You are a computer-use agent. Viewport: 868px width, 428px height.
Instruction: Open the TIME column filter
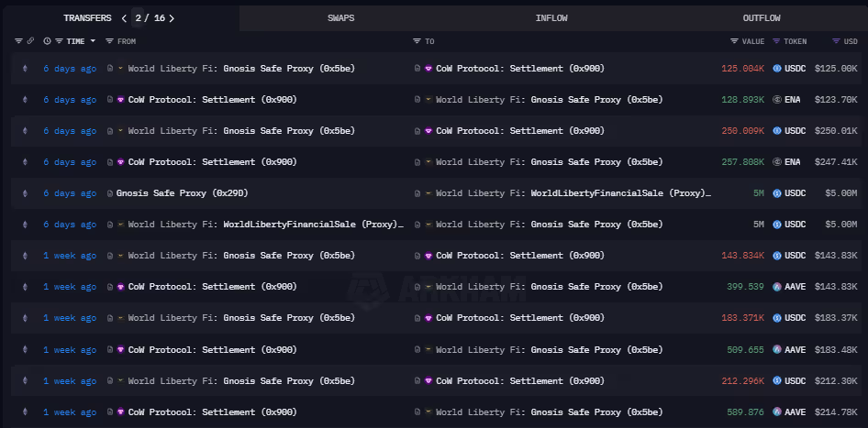(59, 41)
